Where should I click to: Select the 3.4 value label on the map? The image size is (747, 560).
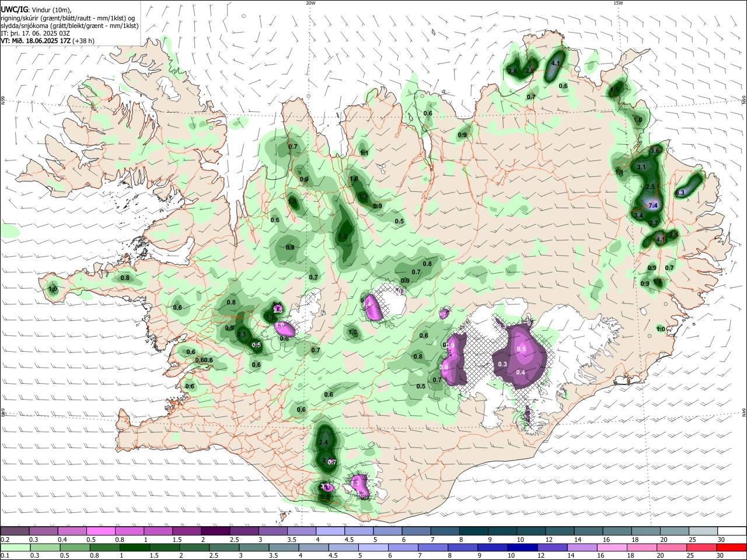(638, 215)
